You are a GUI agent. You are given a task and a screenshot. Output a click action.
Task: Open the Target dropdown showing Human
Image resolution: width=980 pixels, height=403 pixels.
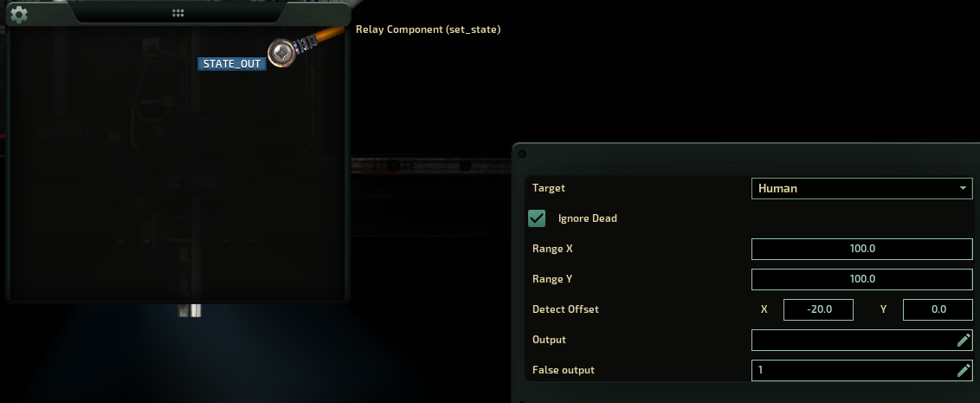(862, 188)
